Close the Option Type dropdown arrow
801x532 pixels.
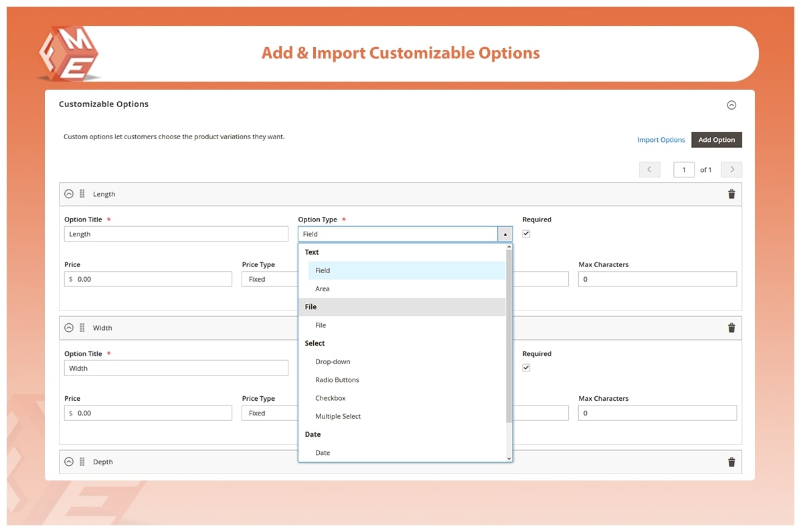click(505, 234)
